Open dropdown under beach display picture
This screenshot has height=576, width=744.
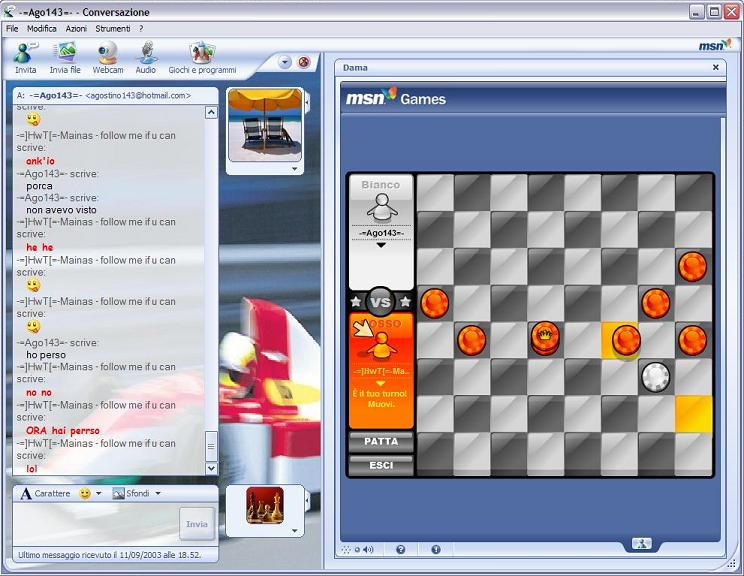click(x=294, y=169)
